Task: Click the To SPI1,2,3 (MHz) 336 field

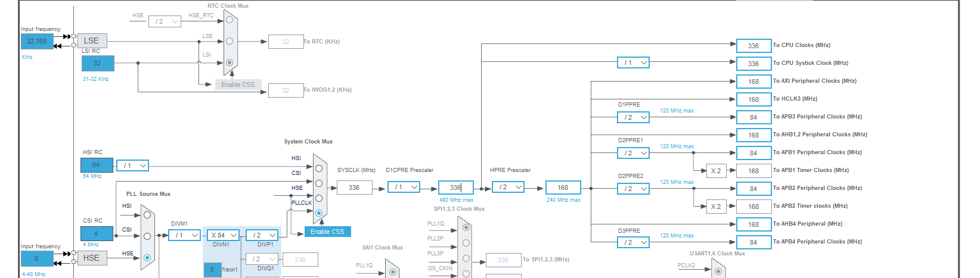Action: (x=504, y=260)
